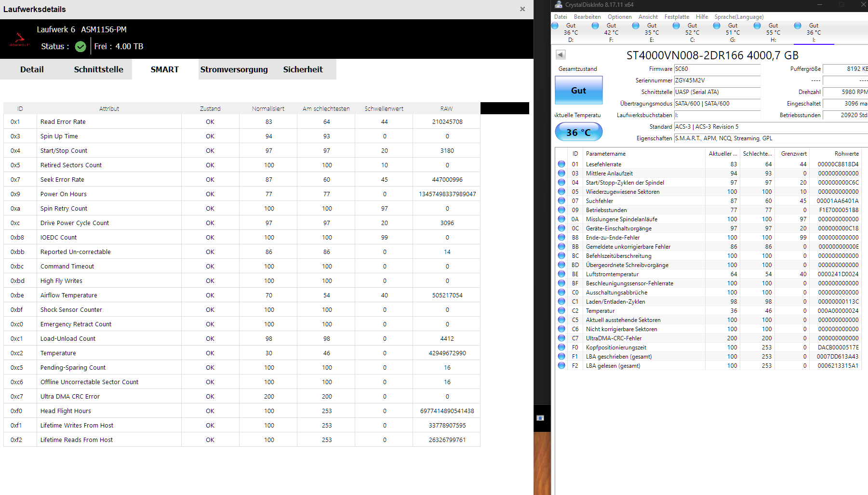The image size is (868, 495).
Task: Click the Gut health status button
Action: [x=578, y=90]
